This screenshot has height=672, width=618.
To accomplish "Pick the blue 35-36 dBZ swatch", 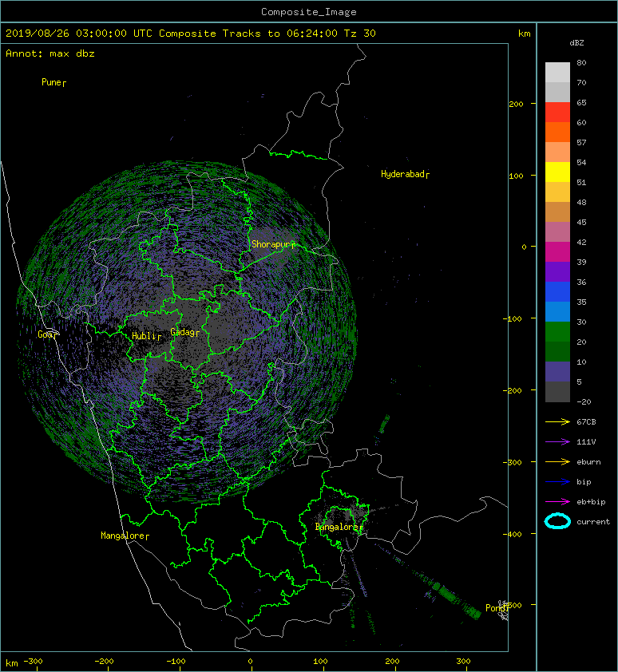I will (557, 292).
